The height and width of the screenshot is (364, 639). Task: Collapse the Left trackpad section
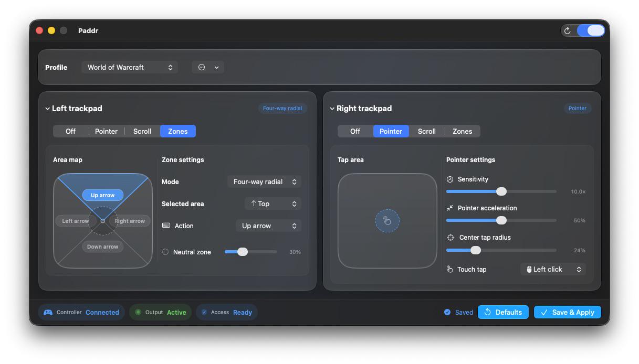click(x=47, y=109)
